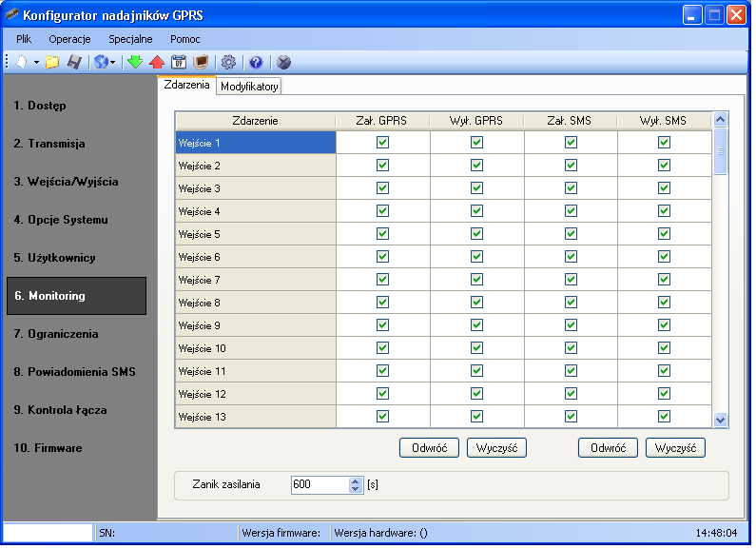This screenshot has height=549, width=756.
Task: Toggle Zał. SMS checkbox for Wejście 9
Action: pos(571,325)
